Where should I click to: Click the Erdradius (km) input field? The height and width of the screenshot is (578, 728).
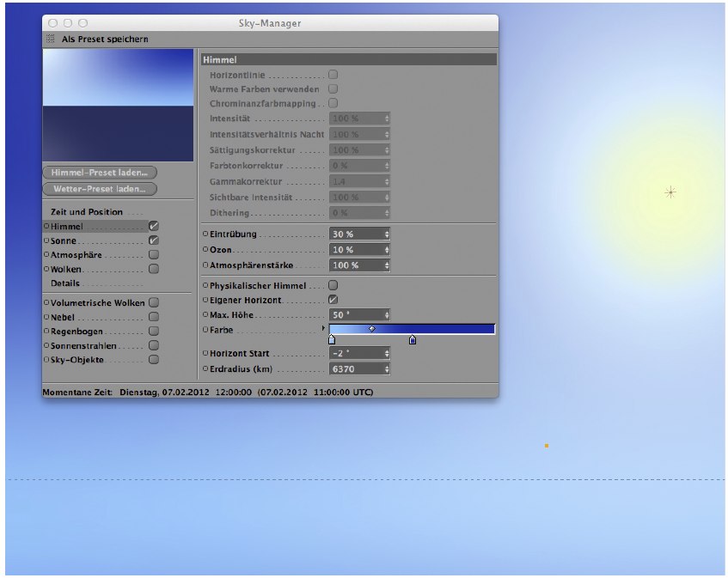click(x=355, y=369)
